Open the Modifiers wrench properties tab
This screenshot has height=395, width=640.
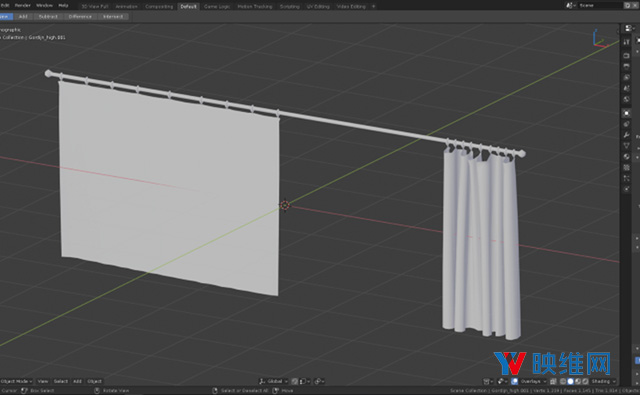click(627, 135)
